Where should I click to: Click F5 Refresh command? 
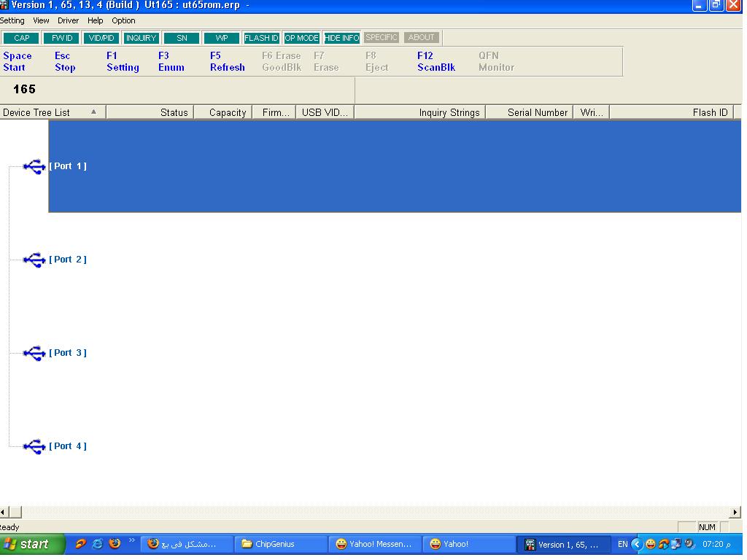click(228, 61)
